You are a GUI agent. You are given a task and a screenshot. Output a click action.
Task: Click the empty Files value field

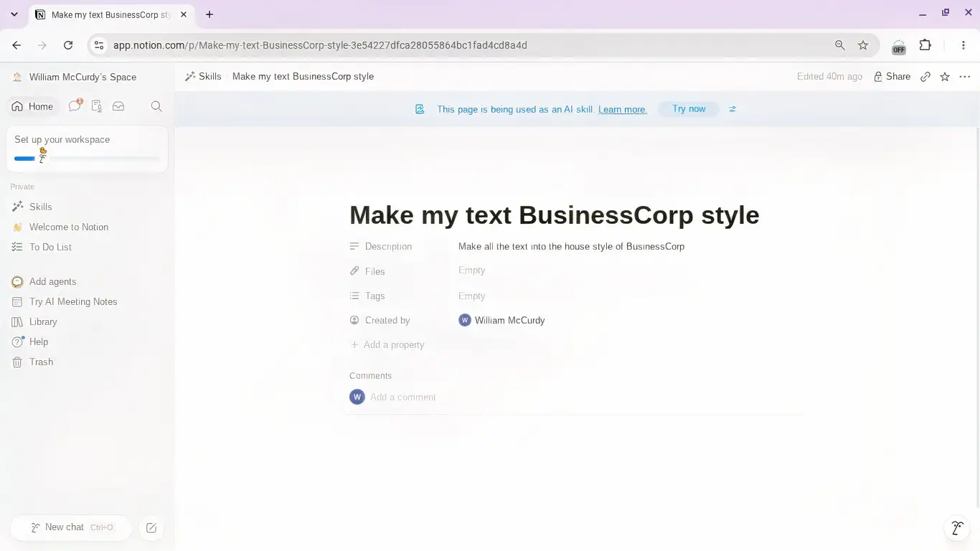[x=472, y=270]
